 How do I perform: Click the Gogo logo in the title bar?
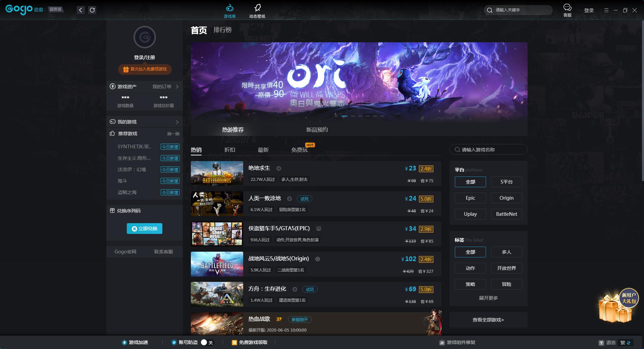pyautogui.click(x=19, y=9)
